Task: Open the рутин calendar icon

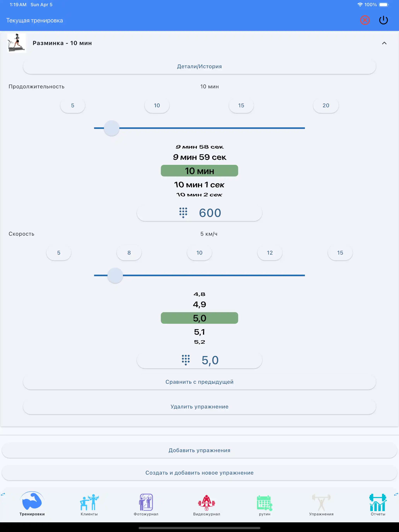Action: (x=264, y=504)
